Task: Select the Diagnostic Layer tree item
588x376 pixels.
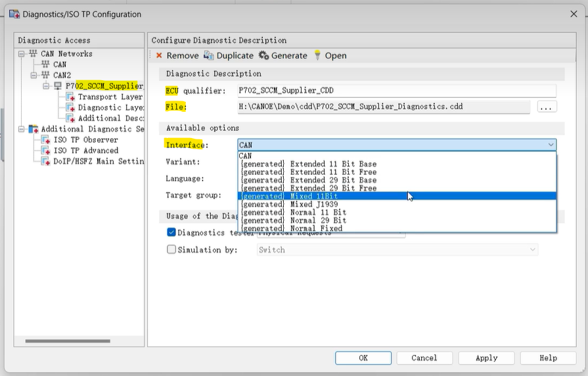Action: [110, 108]
